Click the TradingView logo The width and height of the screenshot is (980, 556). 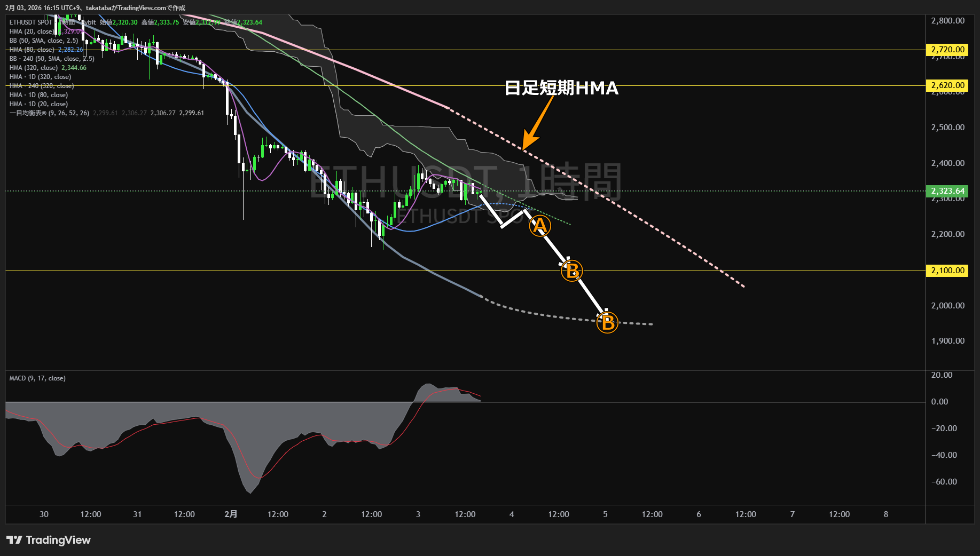[x=49, y=540]
